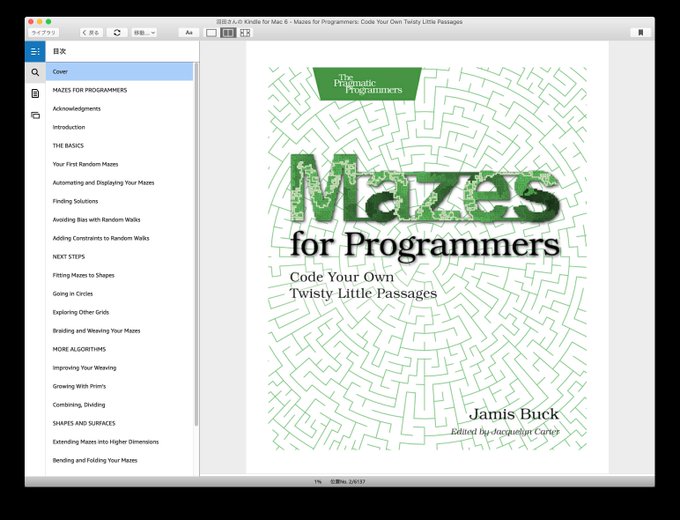Open Going in Circles chapter
The image size is (680, 520).
click(120, 294)
